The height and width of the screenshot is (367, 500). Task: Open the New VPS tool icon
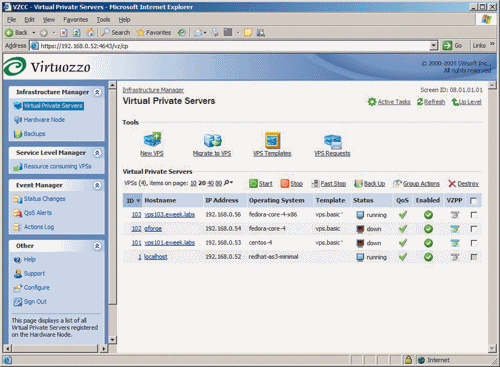pyautogui.click(x=152, y=140)
